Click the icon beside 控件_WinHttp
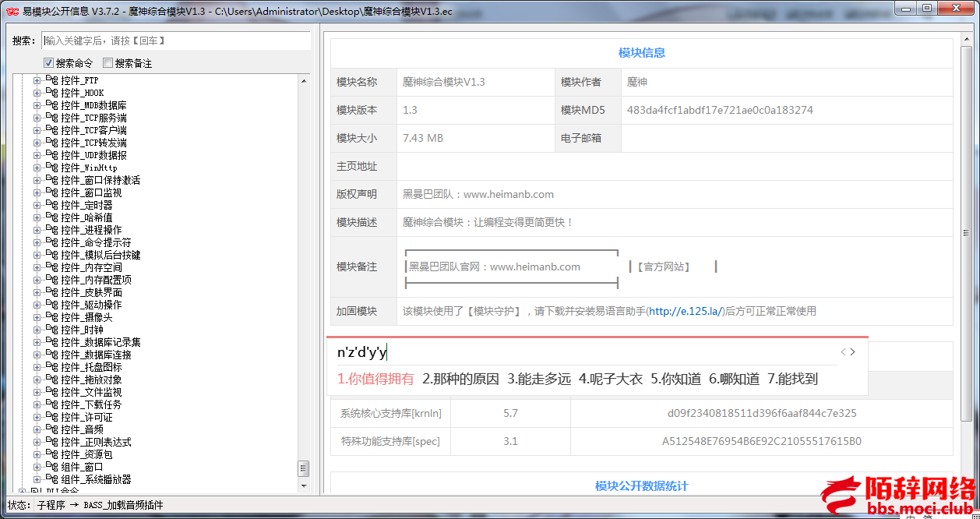Viewport: 980px width, 519px height. pos(52,168)
